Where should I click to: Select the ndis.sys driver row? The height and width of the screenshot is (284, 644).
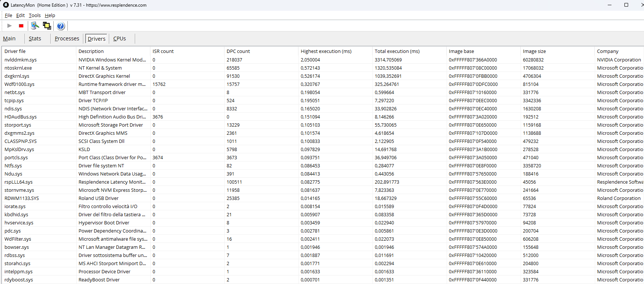point(323,108)
